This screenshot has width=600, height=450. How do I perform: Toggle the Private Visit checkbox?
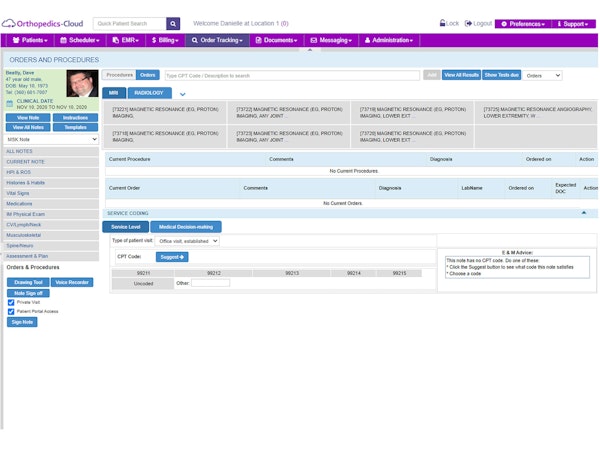pos(11,302)
